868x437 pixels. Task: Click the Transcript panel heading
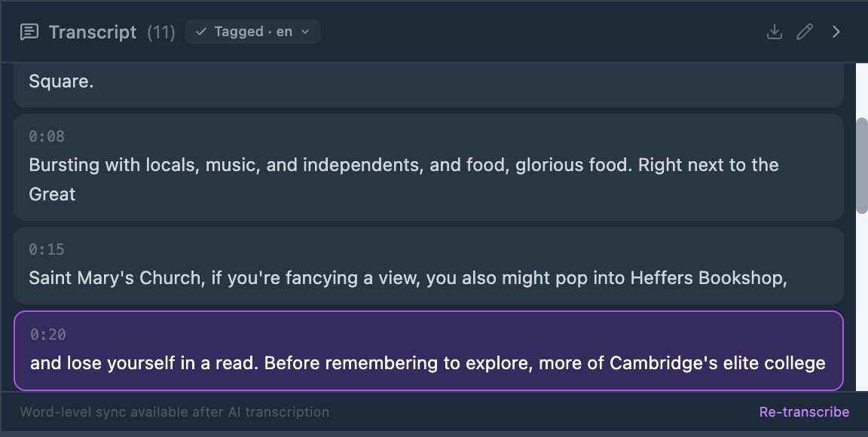coord(93,32)
